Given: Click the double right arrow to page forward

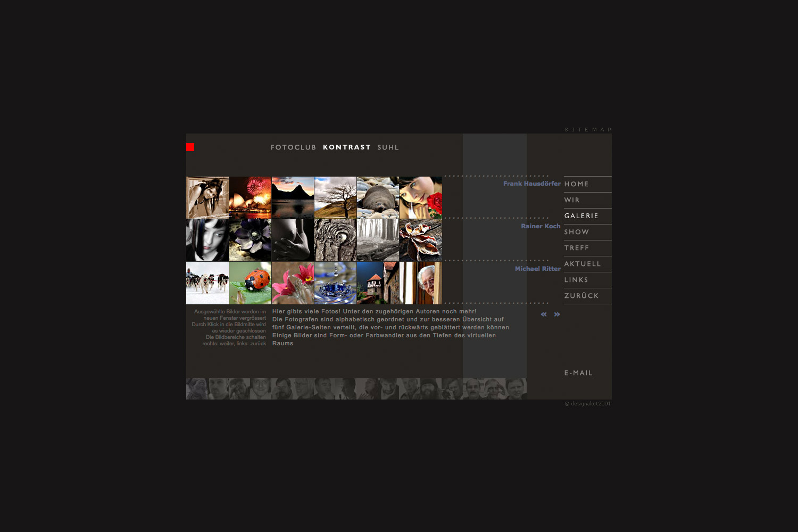Looking at the screenshot, I should pos(556,314).
